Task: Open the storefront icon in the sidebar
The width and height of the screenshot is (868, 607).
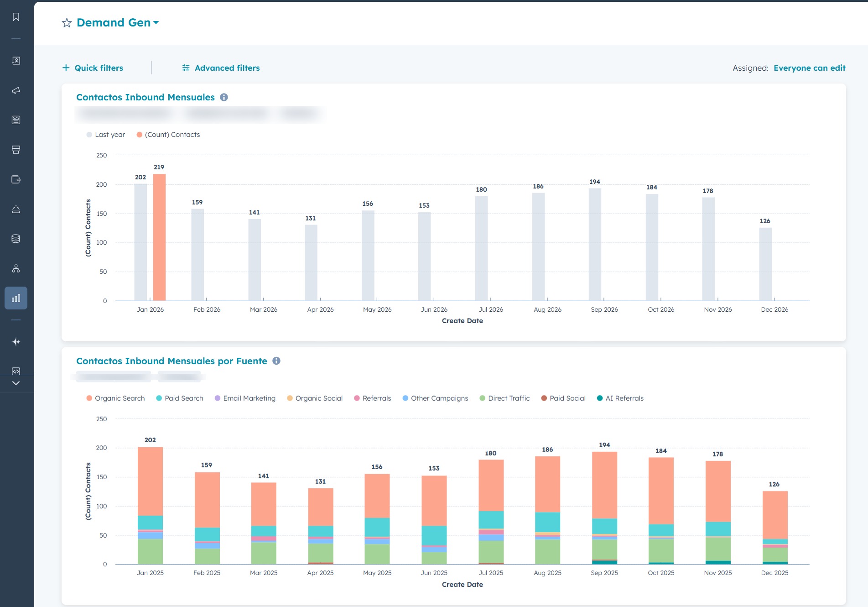Action: coord(16,150)
